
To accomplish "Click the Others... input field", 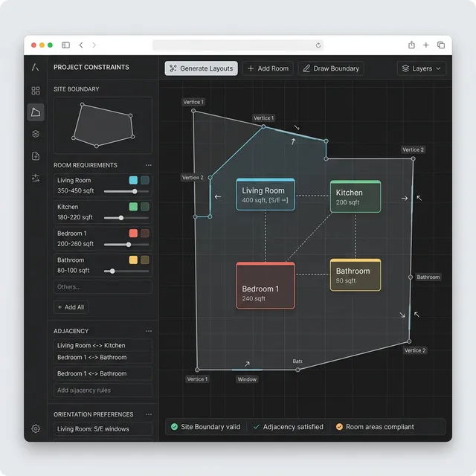I will [x=103, y=287].
